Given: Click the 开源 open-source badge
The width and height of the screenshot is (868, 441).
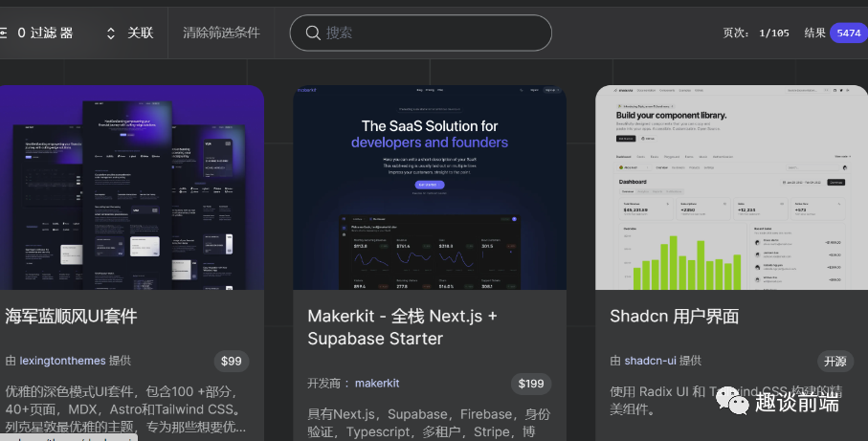Looking at the screenshot, I should pyautogui.click(x=835, y=362).
